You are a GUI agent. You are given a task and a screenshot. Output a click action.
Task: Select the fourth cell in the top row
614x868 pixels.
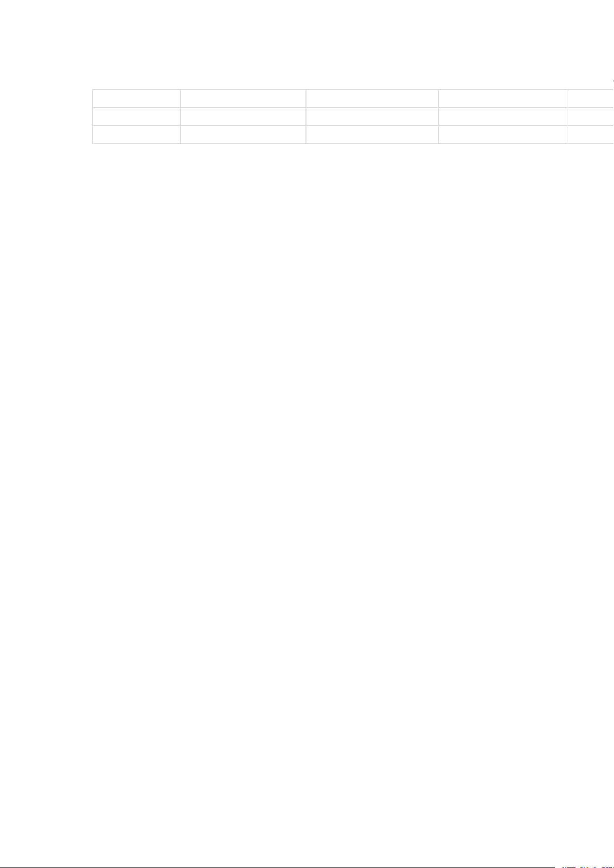[503, 98]
